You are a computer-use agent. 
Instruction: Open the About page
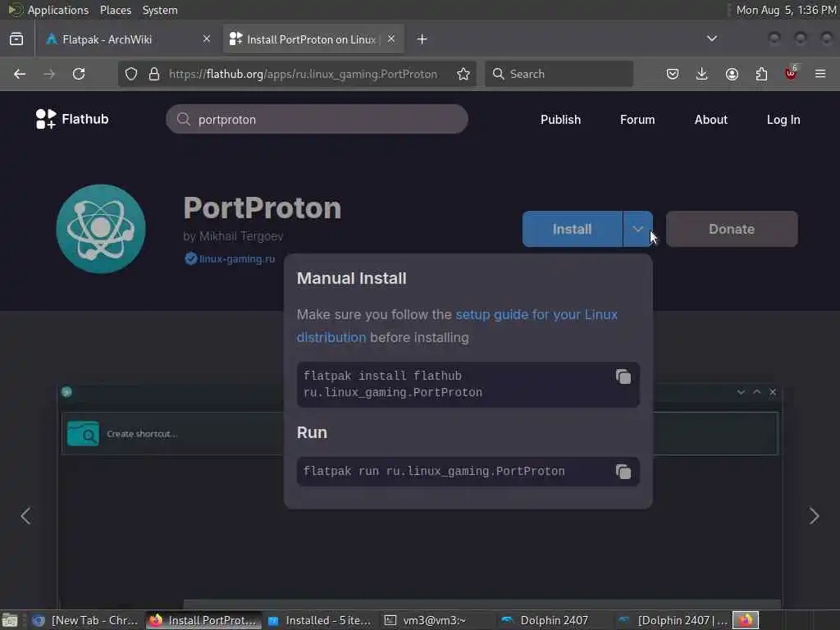711,120
